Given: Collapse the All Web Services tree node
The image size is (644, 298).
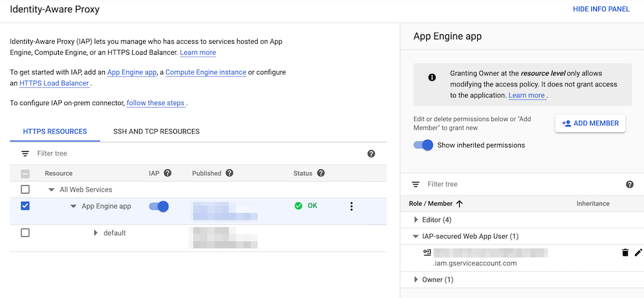Looking at the screenshot, I should 52,190.
